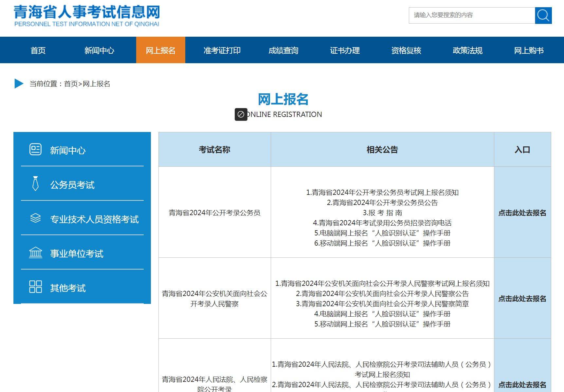Viewport: 564px width, 392px height.
Task: Open the 首页 navigation menu item
Action: point(38,50)
